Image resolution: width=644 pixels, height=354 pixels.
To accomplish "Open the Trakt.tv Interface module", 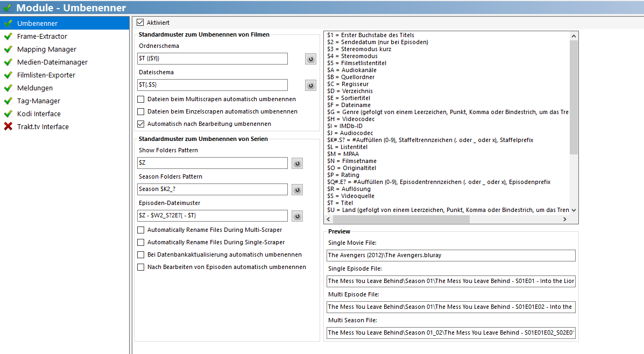I will point(65,126).
